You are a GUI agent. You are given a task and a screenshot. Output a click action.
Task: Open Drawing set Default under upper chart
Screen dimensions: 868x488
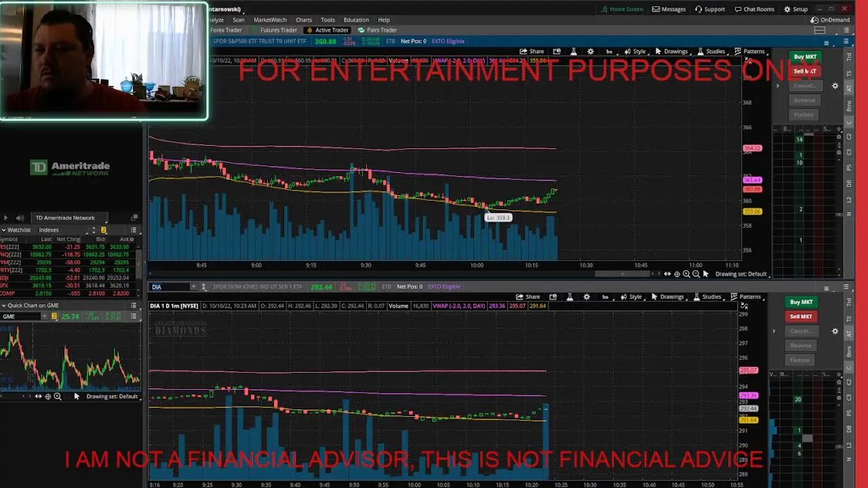741,274
